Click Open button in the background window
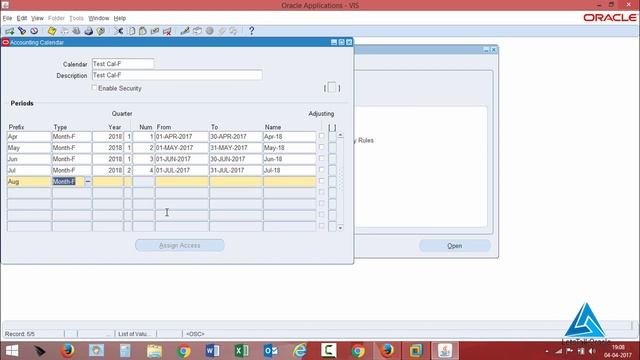 pos(455,246)
